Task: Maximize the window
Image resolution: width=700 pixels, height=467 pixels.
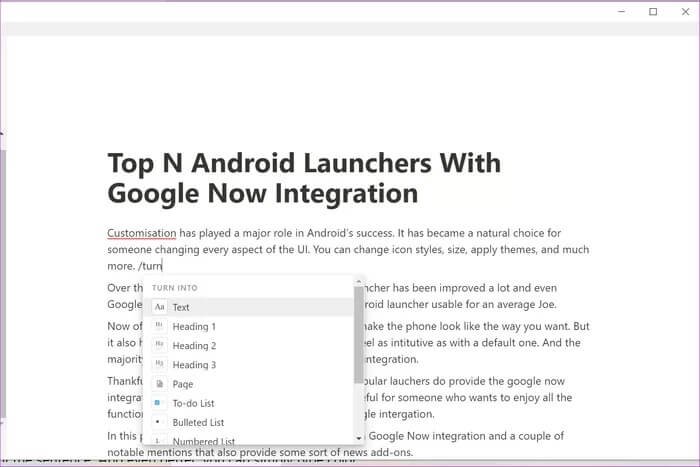Action: tap(653, 12)
